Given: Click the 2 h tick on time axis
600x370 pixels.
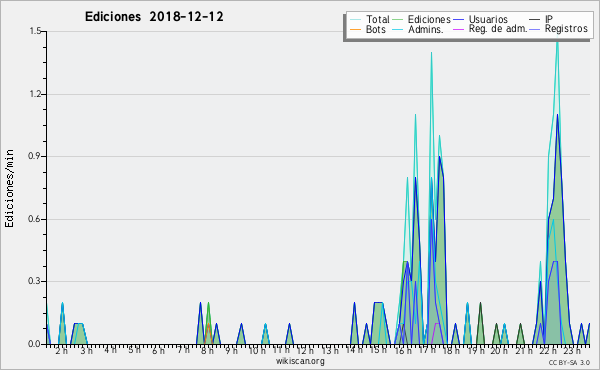Looking at the screenshot, I should click(x=61, y=351).
